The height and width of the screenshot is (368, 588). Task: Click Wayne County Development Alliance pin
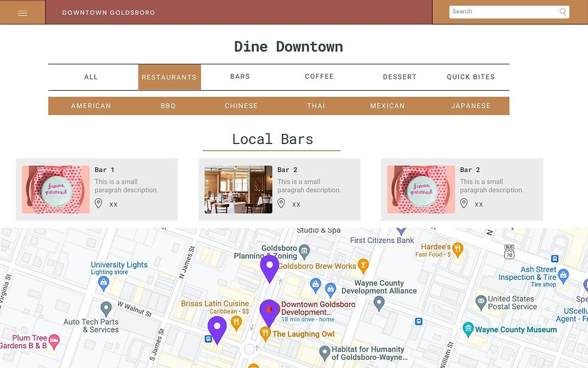(379, 304)
